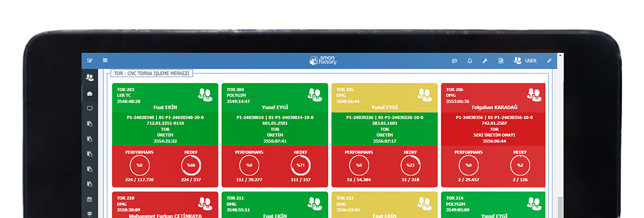Select the monitor icon in sidebar
The image size is (644, 218).
pos(89,108)
